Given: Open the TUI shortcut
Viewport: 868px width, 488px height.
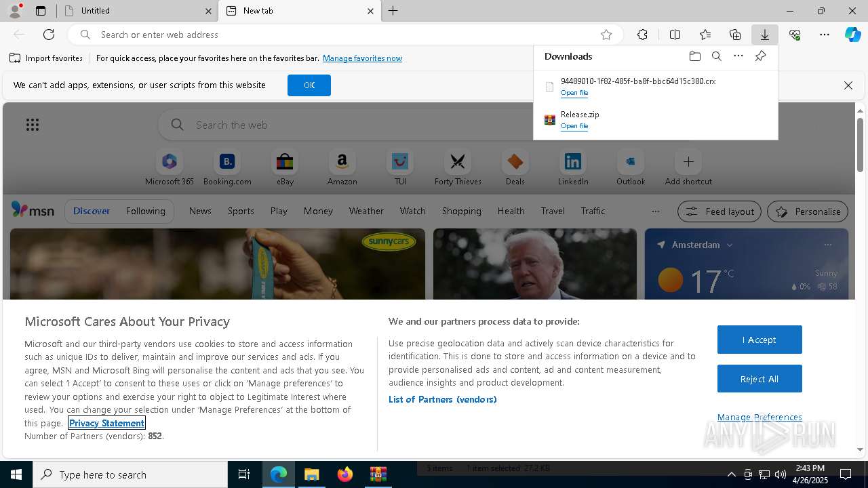Looking at the screenshot, I should point(400,168).
